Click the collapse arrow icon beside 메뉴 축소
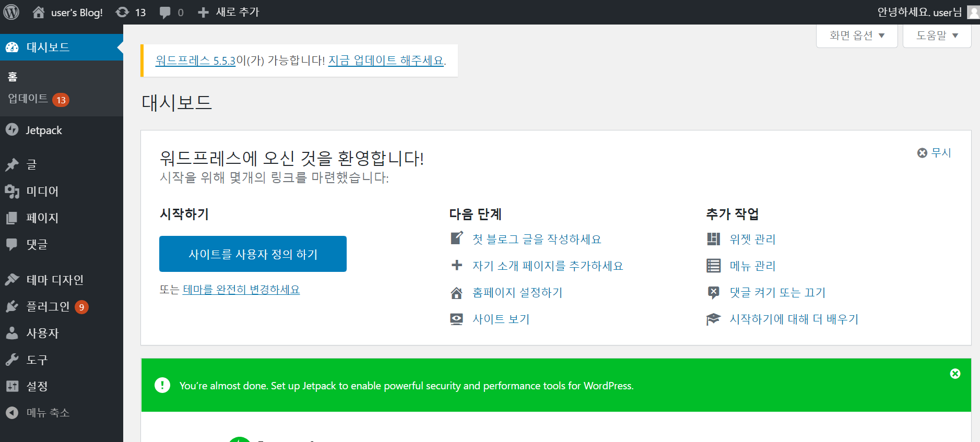The image size is (980, 442). coord(12,413)
